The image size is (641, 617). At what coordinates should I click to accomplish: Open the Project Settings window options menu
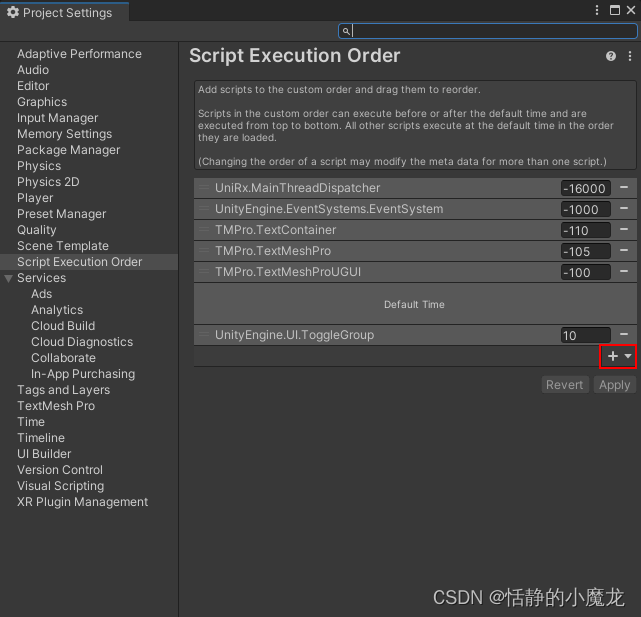click(596, 11)
